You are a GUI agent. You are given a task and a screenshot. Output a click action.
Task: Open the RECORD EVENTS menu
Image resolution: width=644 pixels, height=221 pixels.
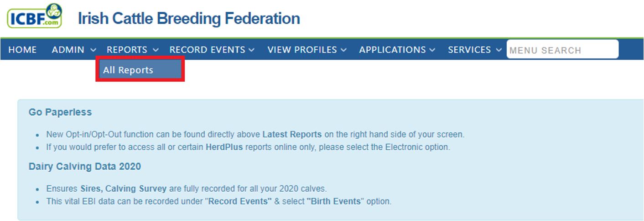pos(207,50)
